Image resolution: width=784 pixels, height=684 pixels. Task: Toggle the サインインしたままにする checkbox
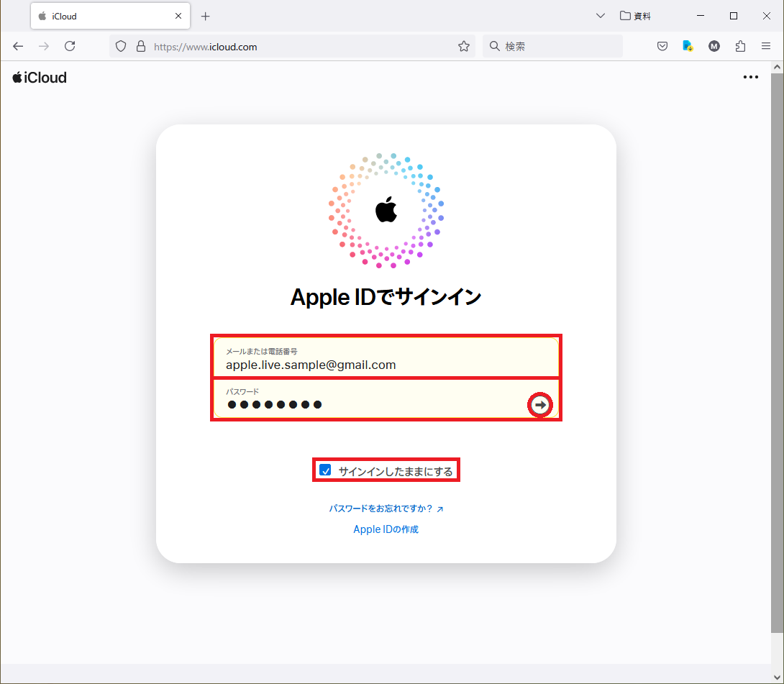pos(325,470)
